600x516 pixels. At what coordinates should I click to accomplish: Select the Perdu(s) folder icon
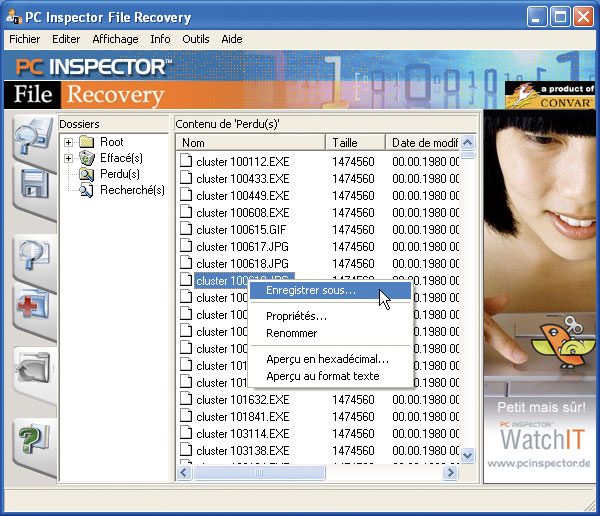[87, 174]
